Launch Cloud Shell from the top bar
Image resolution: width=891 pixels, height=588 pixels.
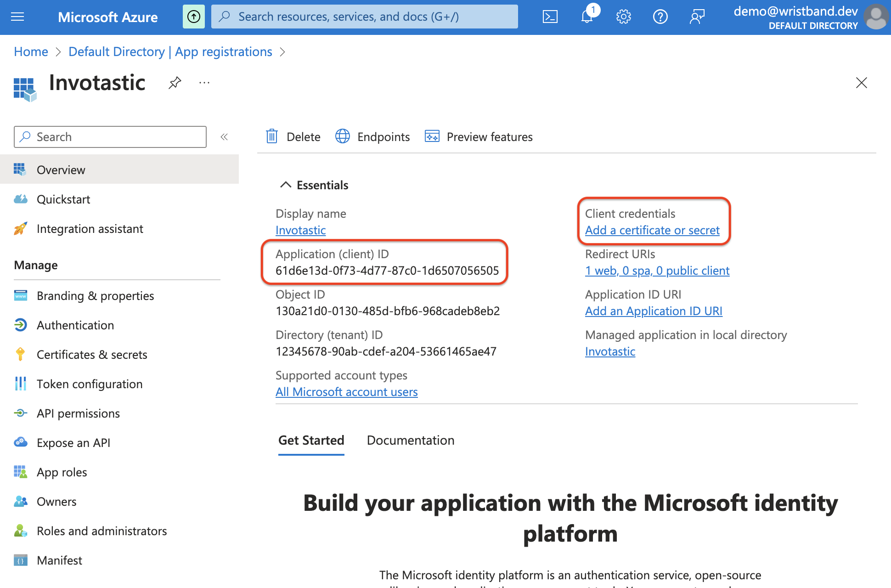[550, 17]
